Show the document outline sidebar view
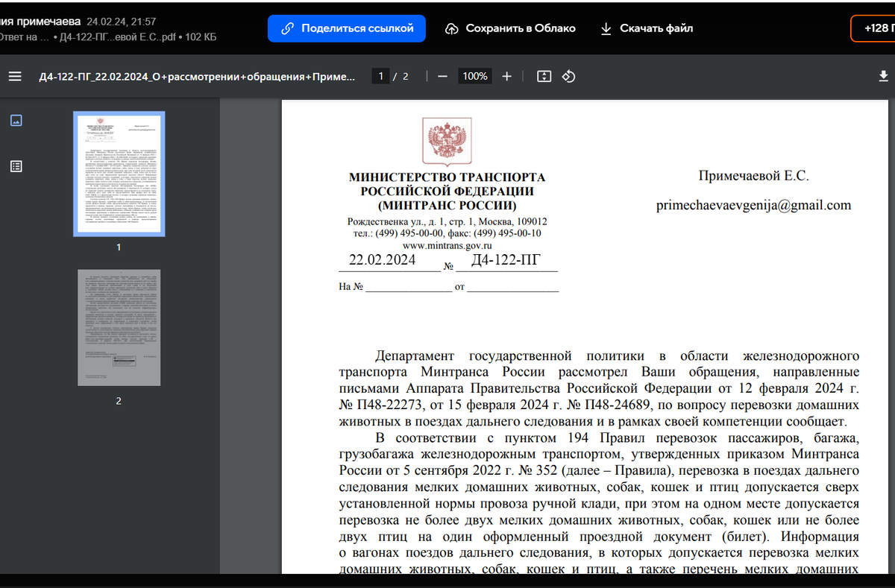Image resolution: width=895 pixels, height=588 pixels. point(16,166)
